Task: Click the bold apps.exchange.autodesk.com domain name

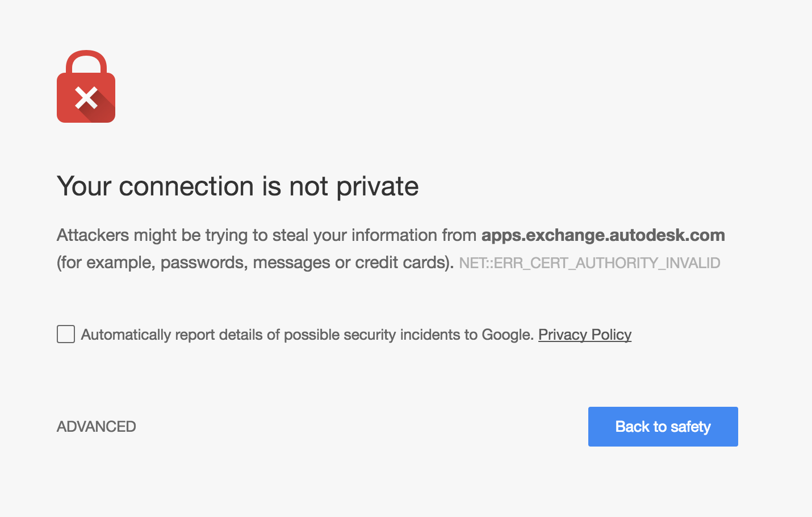Action: 603,235
